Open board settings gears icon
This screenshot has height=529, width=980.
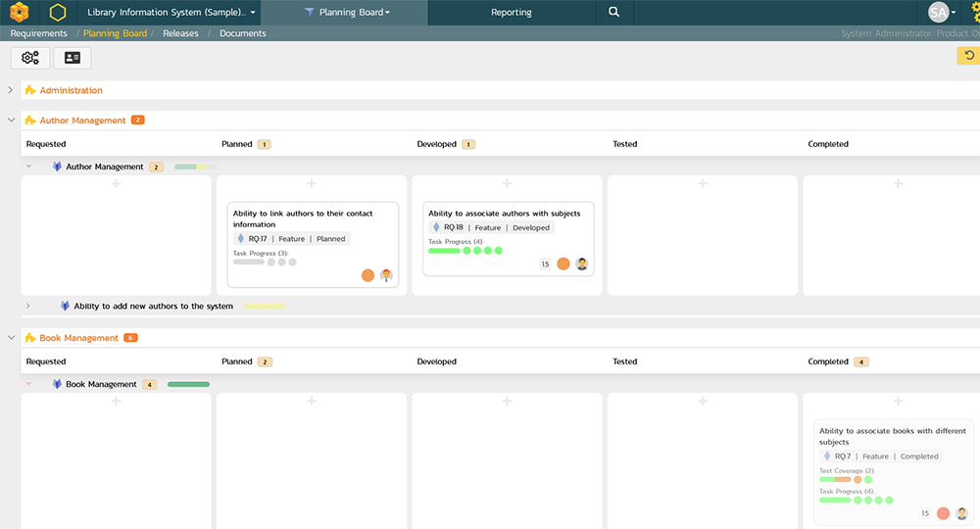point(30,58)
